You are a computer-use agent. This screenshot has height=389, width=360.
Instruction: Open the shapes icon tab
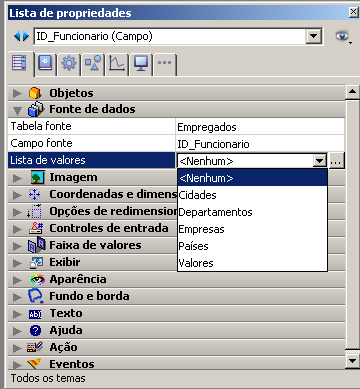93,63
